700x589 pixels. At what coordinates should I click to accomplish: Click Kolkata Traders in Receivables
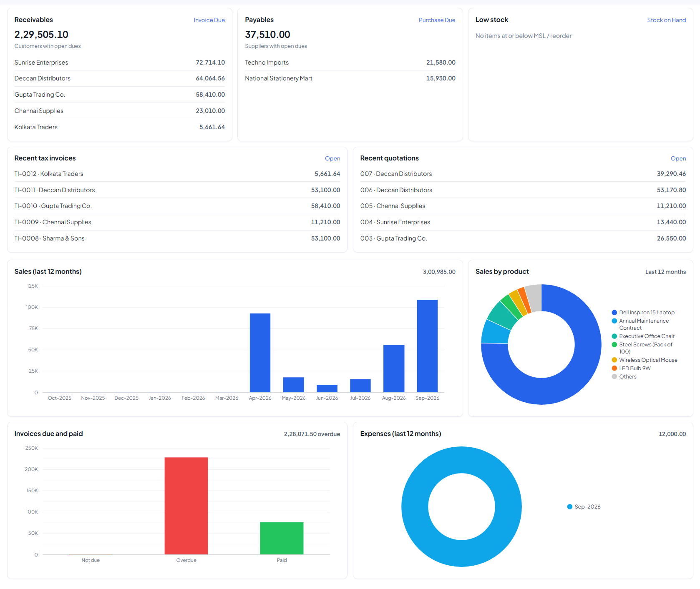coord(36,127)
